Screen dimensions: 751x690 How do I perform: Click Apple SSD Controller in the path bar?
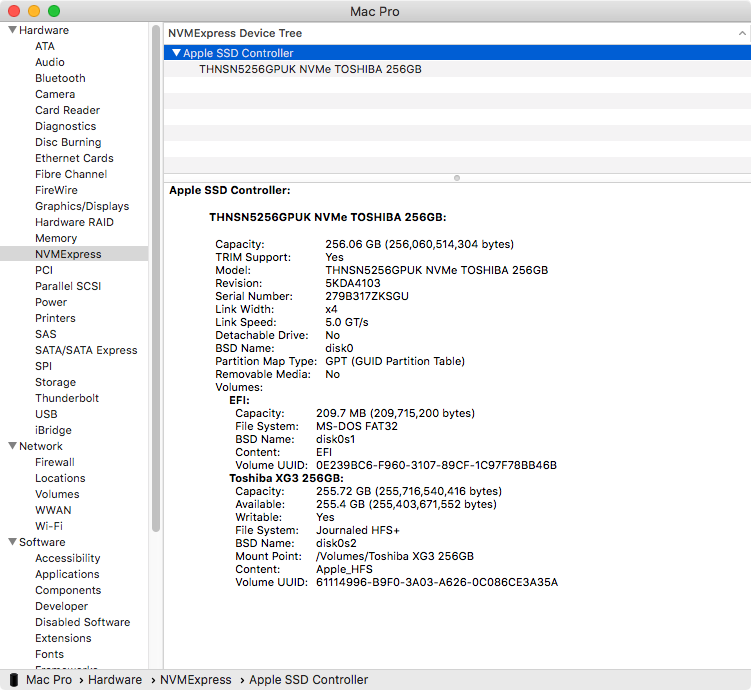(308, 679)
